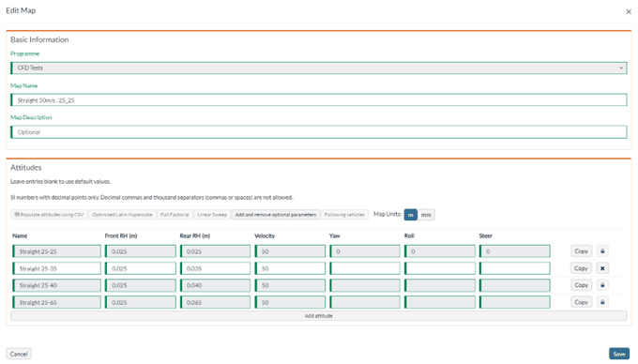Click Rear RH field showing 0.035

(x=215, y=268)
